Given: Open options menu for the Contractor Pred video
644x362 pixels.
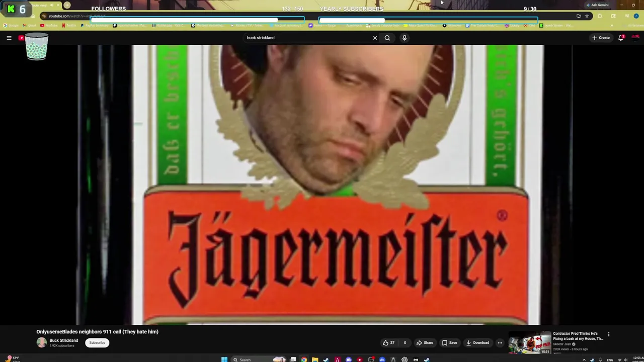Looking at the screenshot, I should (608, 334).
